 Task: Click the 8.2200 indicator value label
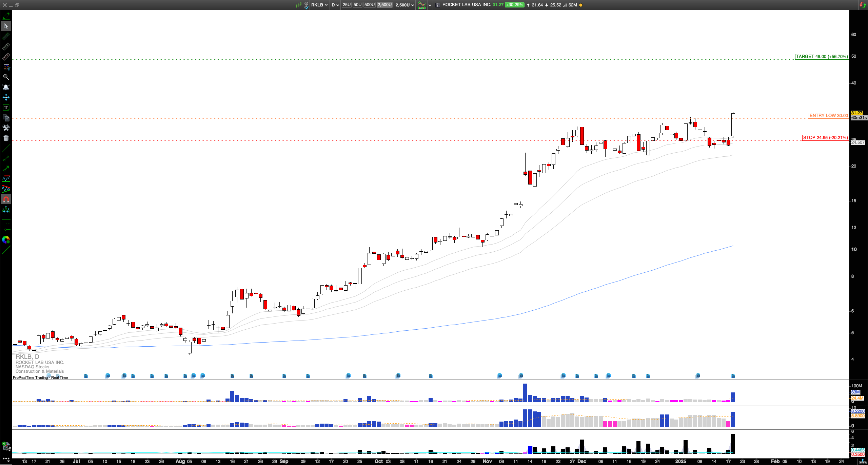tap(858, 411)
